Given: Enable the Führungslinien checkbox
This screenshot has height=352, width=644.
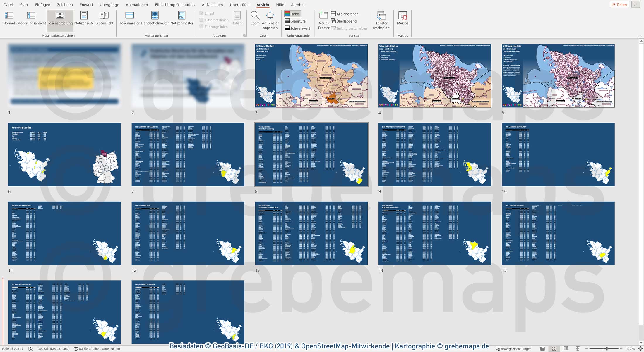Looking at the screenshot, I should (x=202, y=26).
